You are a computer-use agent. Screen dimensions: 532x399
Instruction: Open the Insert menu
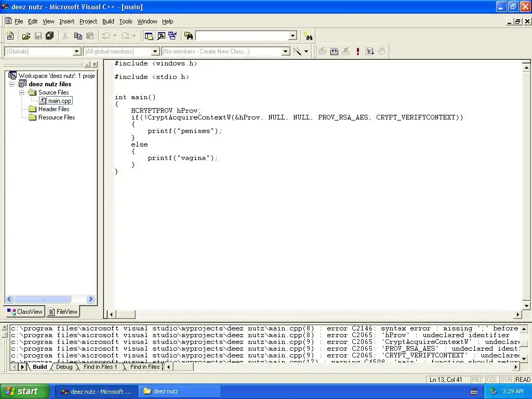[x=66, y=21]
